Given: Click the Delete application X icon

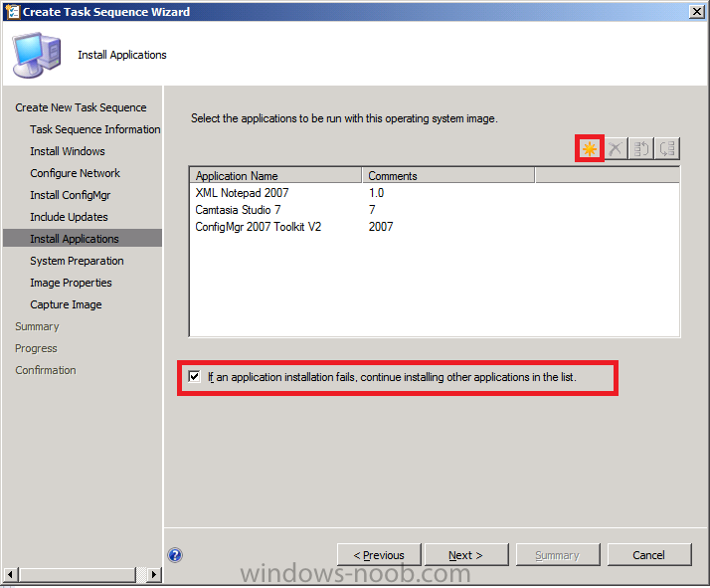Looking at the screenshot, I should click(x=615, y=148).
